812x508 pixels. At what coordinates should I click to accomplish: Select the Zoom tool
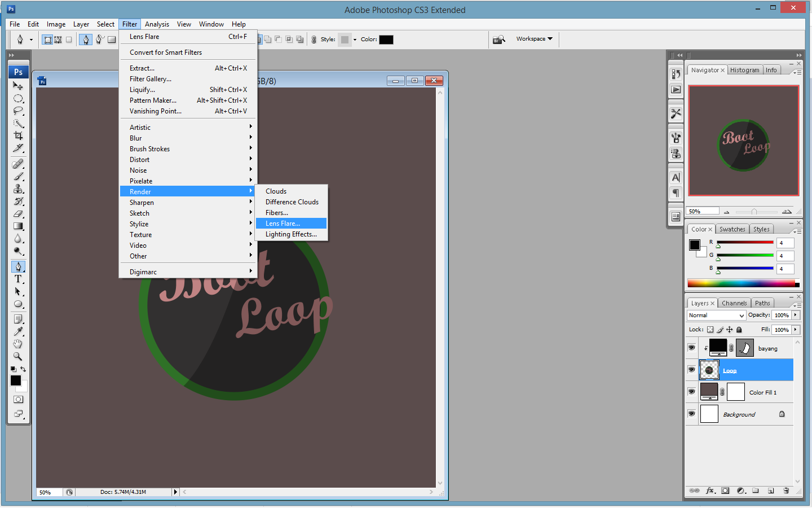point(19,356)
